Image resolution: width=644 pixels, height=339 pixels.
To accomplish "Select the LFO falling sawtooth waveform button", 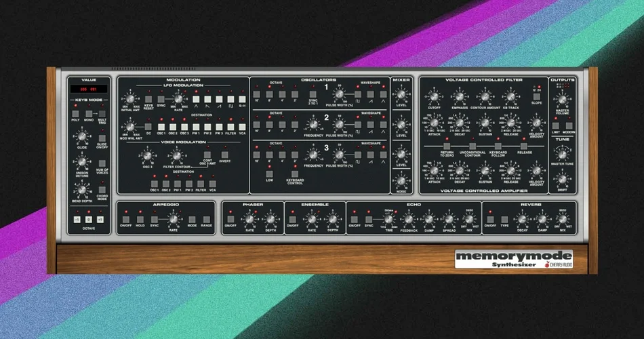I will [x=207, y=99].
